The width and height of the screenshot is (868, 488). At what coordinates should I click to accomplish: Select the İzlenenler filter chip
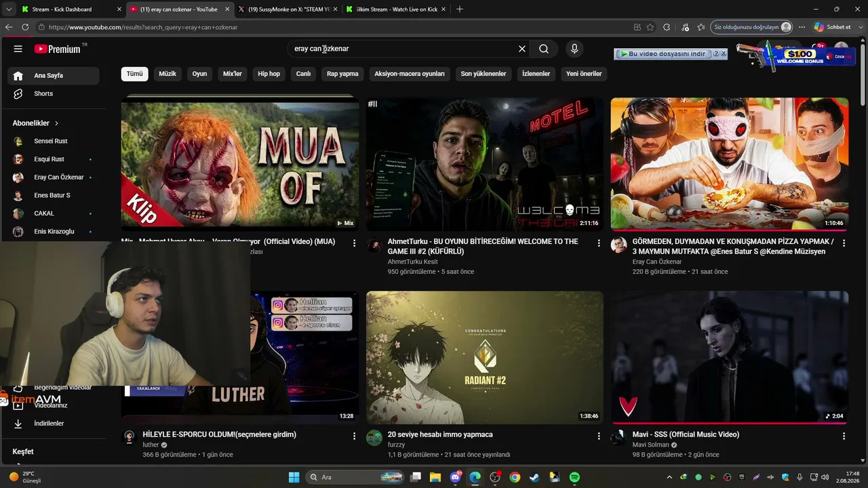click(536, 74)
